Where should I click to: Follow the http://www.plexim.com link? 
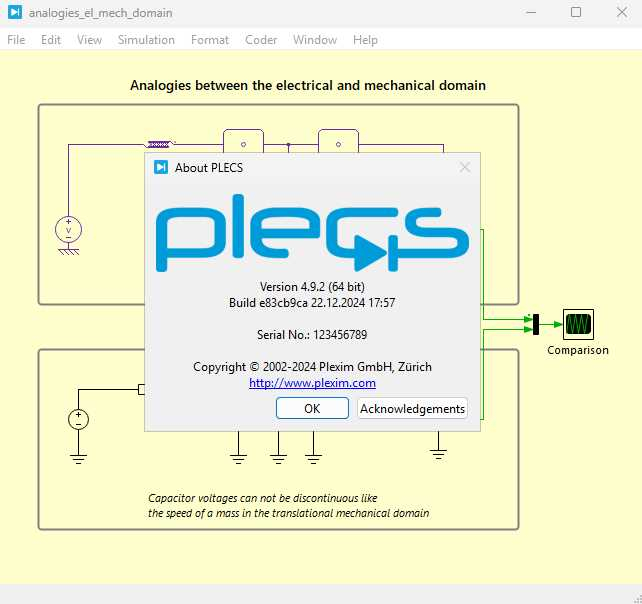pyautogui.click(x=312, y=383)
